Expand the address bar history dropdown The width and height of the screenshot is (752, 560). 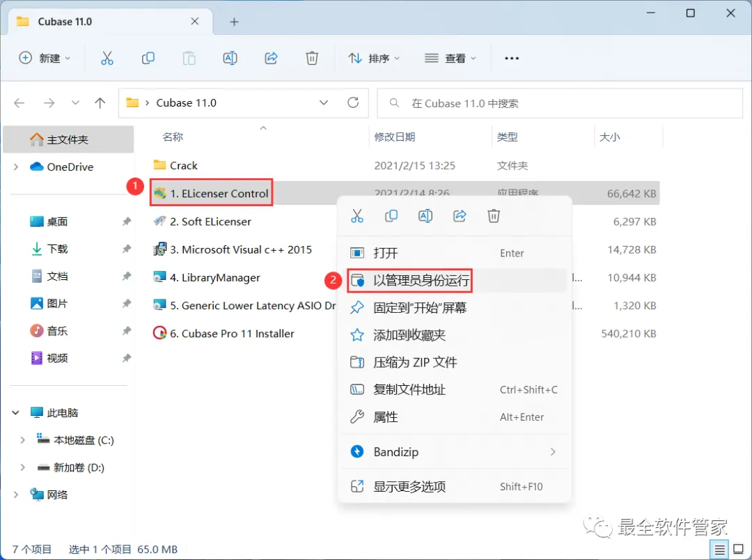click(x=324, y=102)
